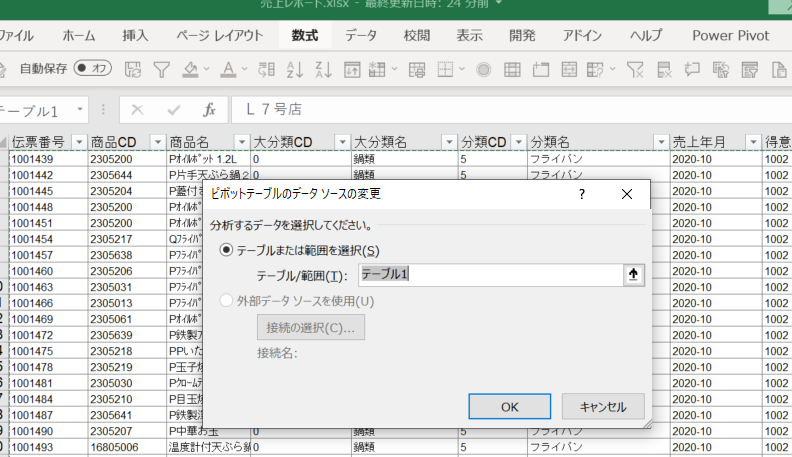792x457 pixels.
Task: Select テーブルまたは範囲を選択 radio button
Action: pos(226,250)
